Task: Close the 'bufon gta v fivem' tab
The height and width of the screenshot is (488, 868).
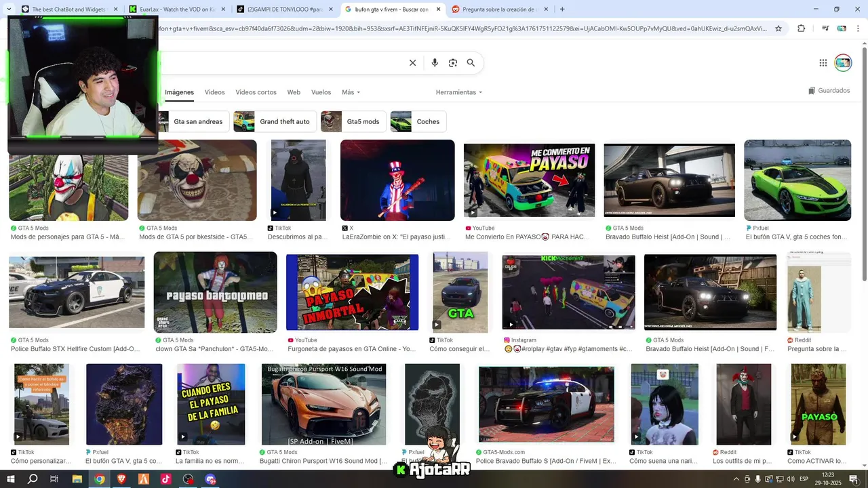Action: (x=438, y=9)
